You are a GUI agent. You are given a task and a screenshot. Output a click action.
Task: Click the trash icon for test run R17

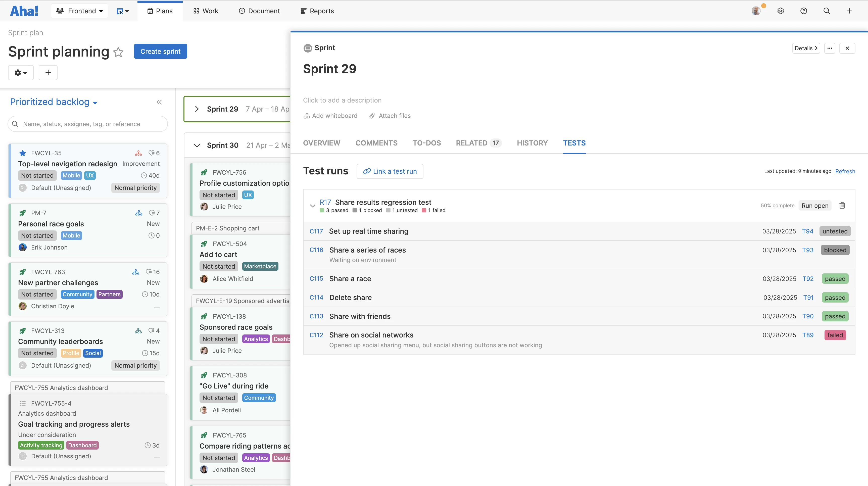pos(842,205)
